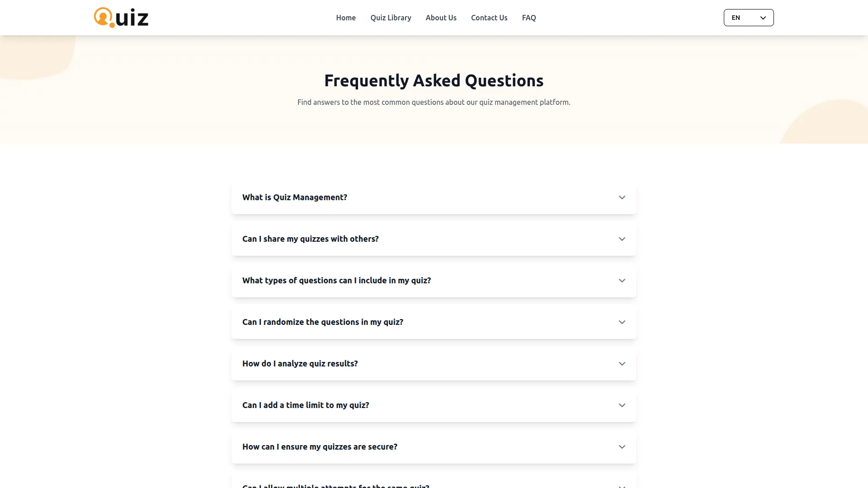868x488 pixels.
Task: Show the answer about quiz time limits
Action: [434, 405]
